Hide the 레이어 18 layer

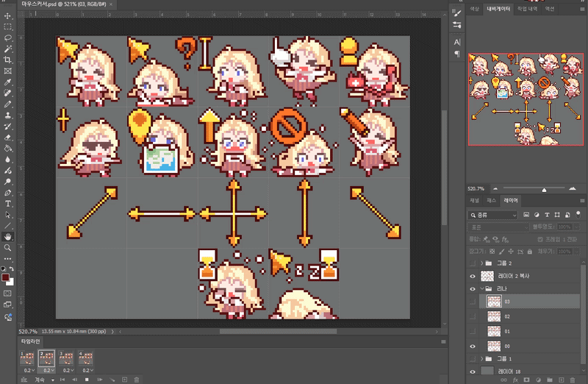(x=473, y=371)
